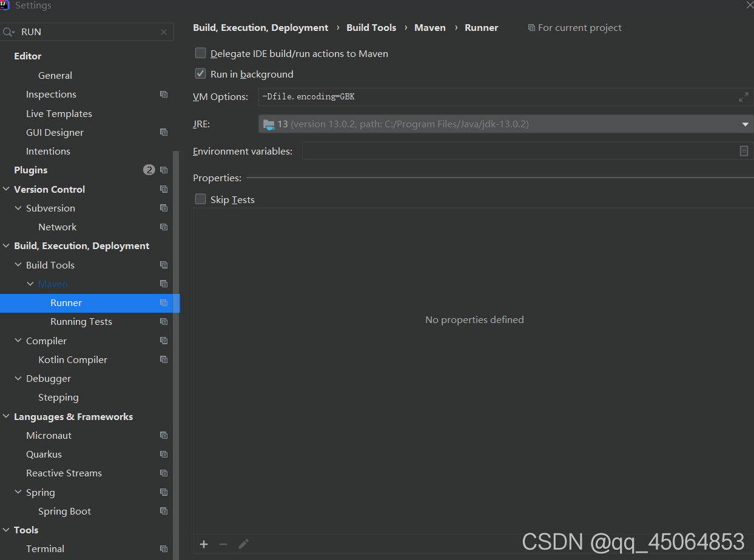Open Micronaut settings
Image resolution: width=754 pixels, height=560 pixels.
tap(49, 435)
